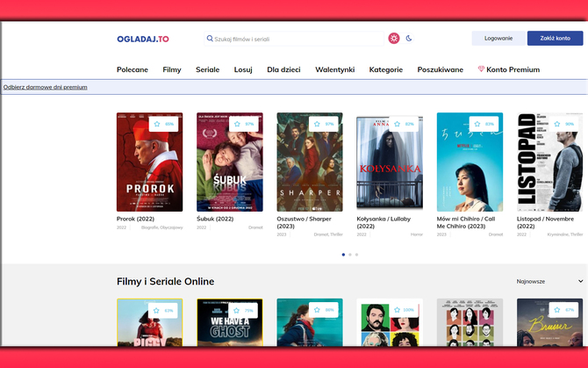Open the Bruiser poster thumbnail
The width and height of the screenshot is (588, 368).
549,322
